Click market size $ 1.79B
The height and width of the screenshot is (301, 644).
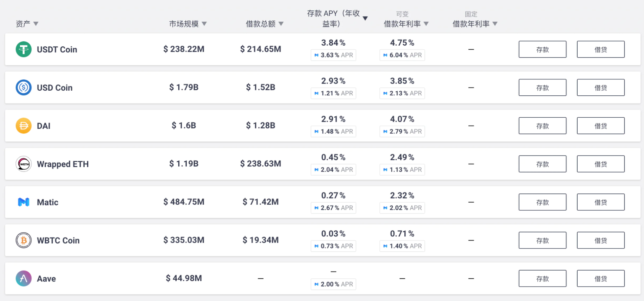[184, 87]
